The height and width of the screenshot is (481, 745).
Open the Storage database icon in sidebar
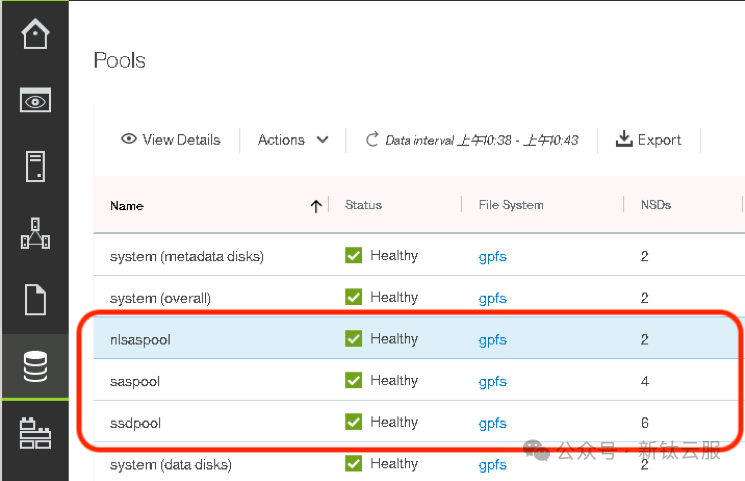point(35,366)
